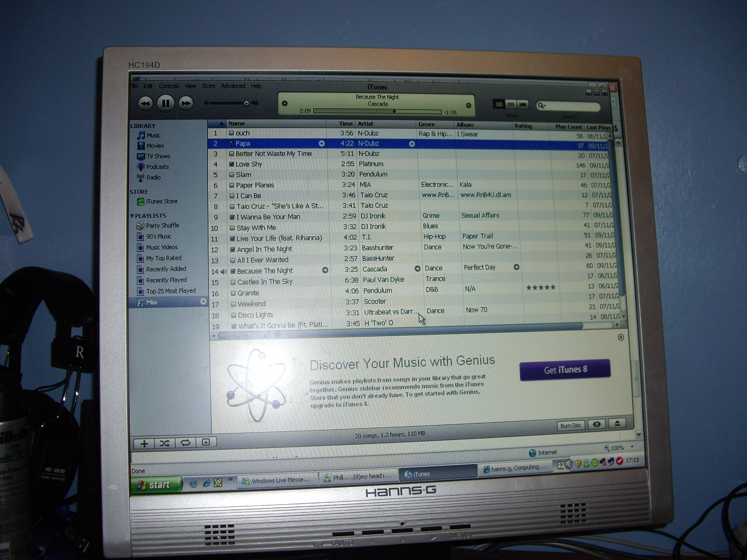Open the Advanced menu
This screenshot has width=747, height=560.
pos(233,86)
